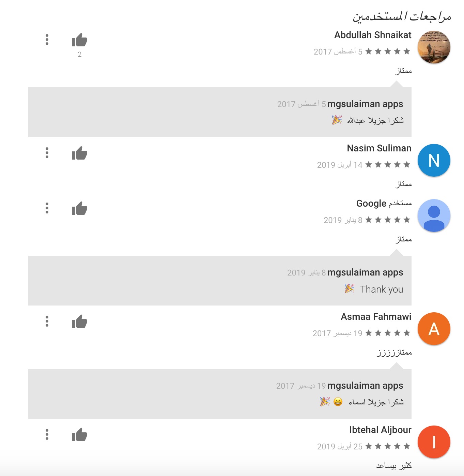This screenshot has height=476, width=464.
Task: Open Abdullah Shnaikat's reviewer name
Action: click(x=373, y=35)
